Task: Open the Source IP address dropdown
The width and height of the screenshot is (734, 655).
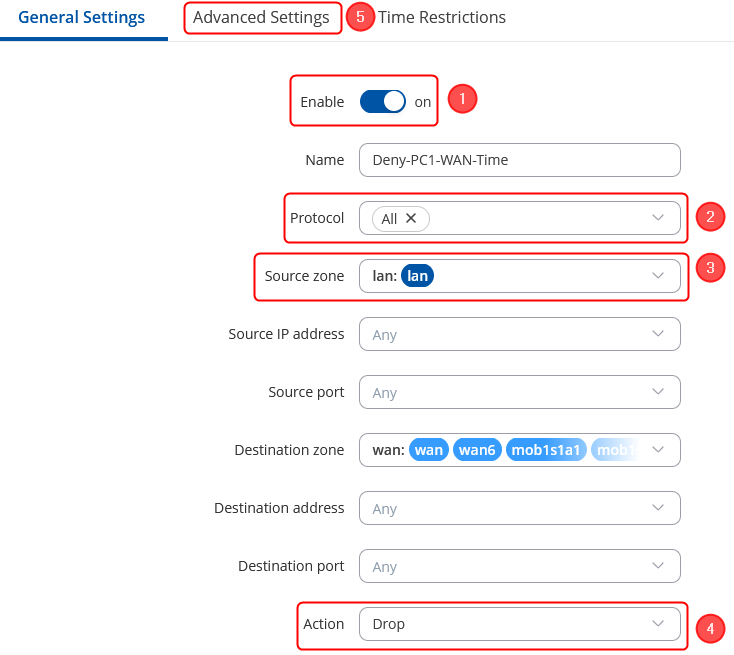Action: coord(519,334)
